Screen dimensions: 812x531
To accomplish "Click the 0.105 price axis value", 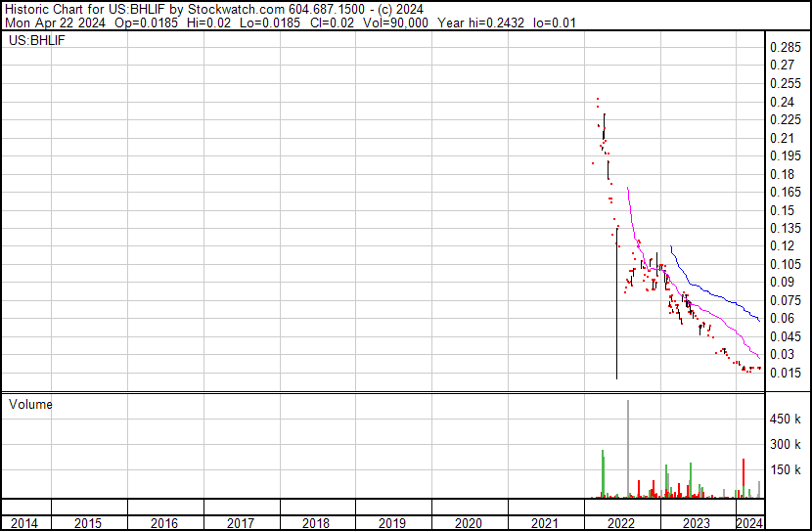I will 786,264.
